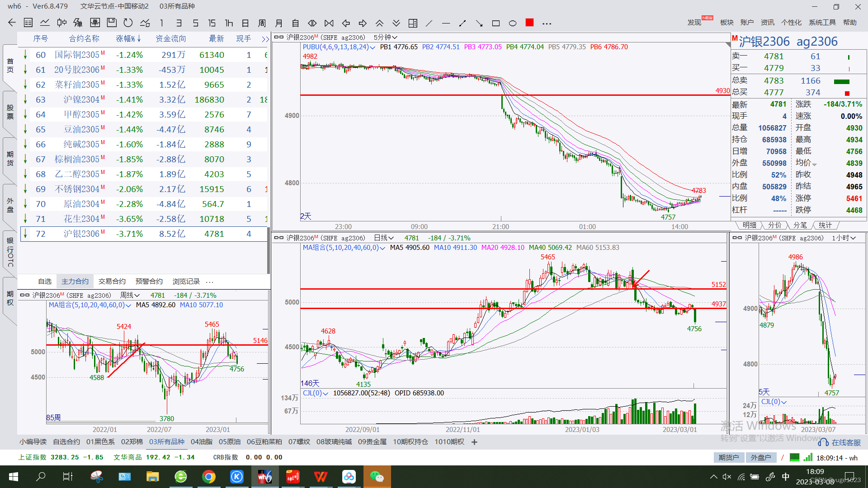Open the 日线 period dropdown
This screenshot has height=488, width=868.
point(383,238)
